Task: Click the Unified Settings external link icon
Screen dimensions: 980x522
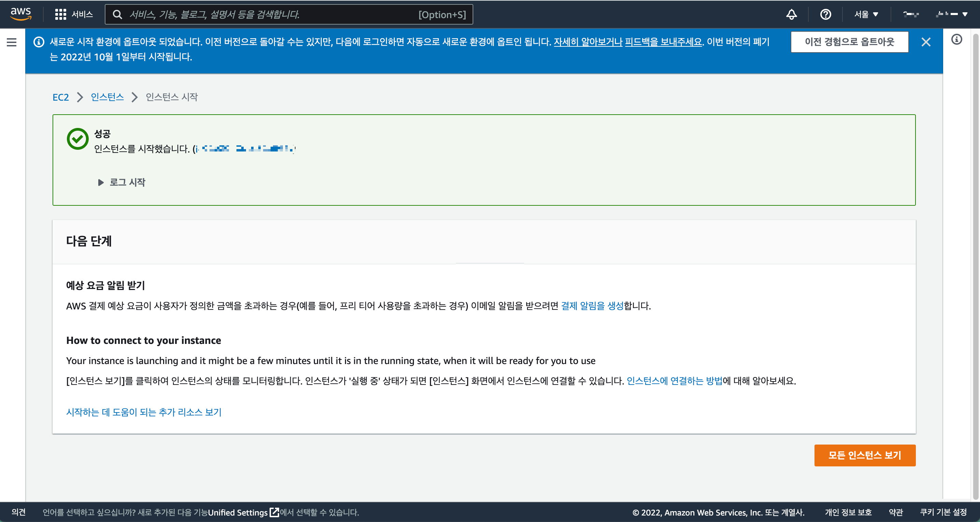Action: click(274, 512)
